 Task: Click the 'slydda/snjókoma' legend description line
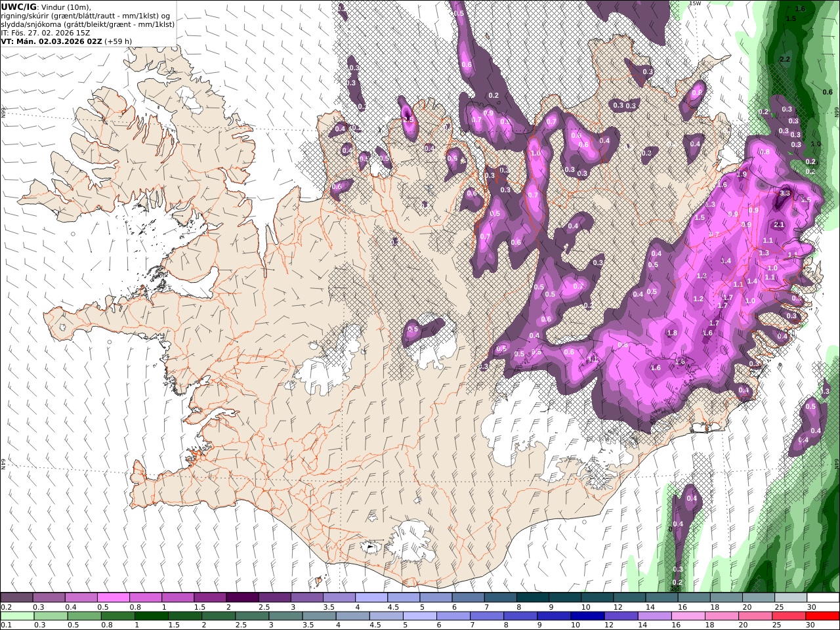click(88, 24)
